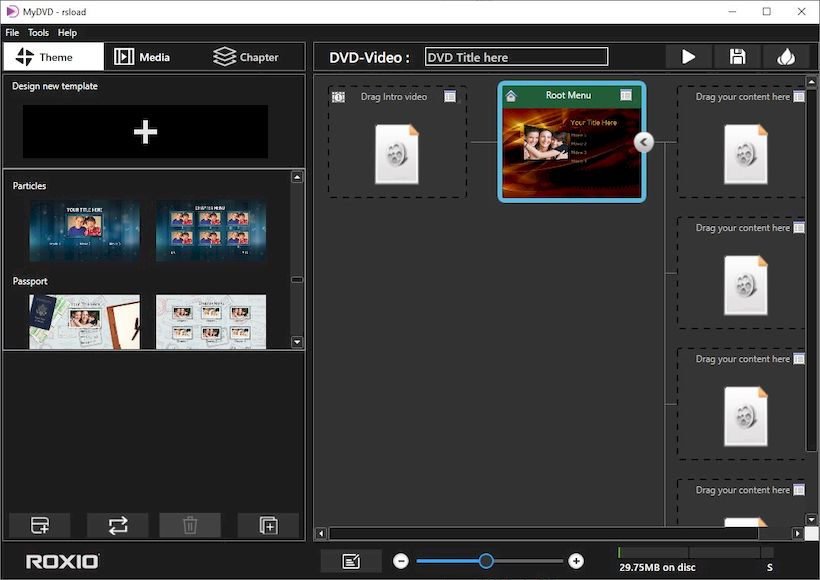Image resolution: width=820 pixels, height=580 pixels.
Task: Click the duplicate menu icon
Action: [x=267, y=525]
